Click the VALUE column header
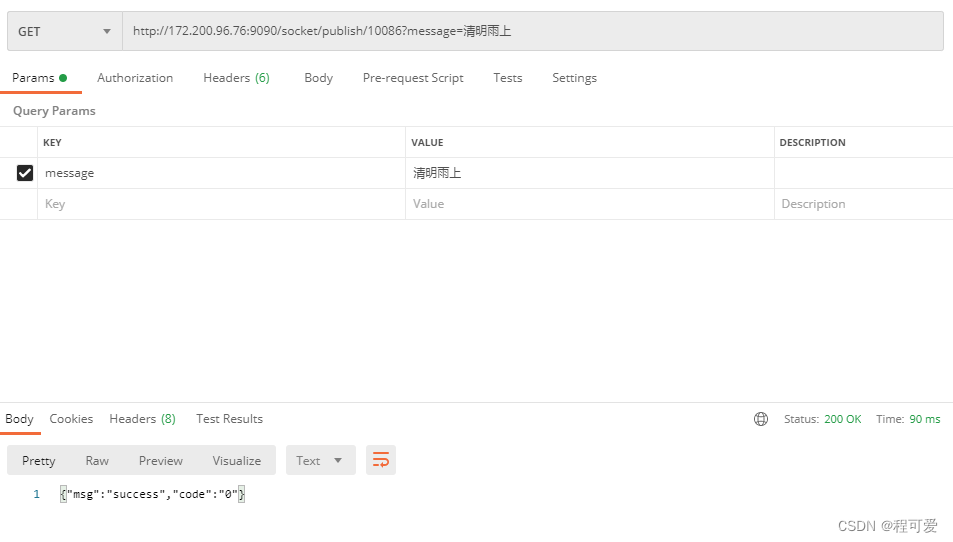 [427, 143]
